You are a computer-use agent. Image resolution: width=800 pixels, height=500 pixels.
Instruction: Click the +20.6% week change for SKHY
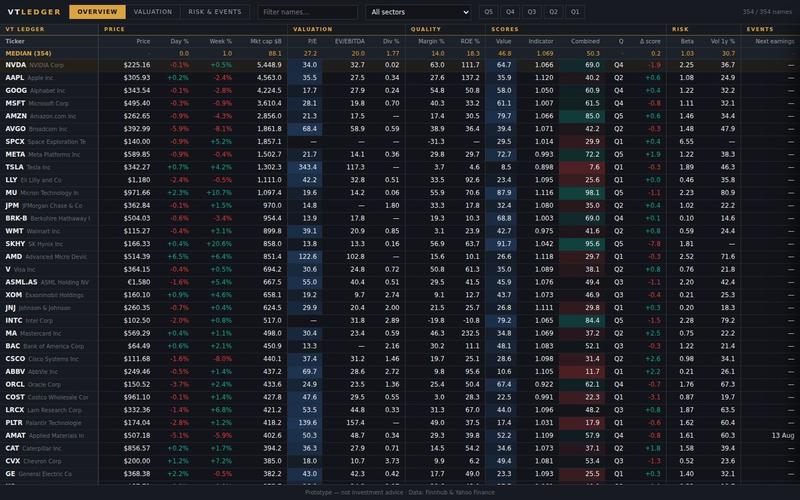tap(218, 244)
